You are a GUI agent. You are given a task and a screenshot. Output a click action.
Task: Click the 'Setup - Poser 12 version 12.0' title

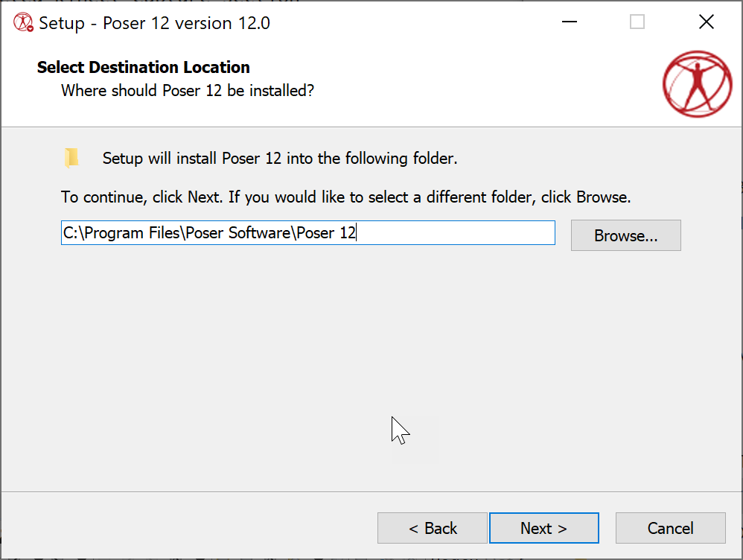pyautogui.click(x=154, y=23)
